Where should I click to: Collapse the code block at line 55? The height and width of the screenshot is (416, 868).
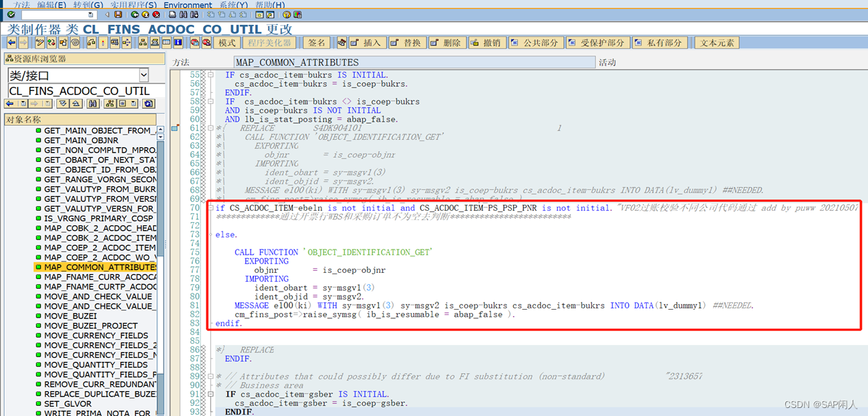(210, 76)
